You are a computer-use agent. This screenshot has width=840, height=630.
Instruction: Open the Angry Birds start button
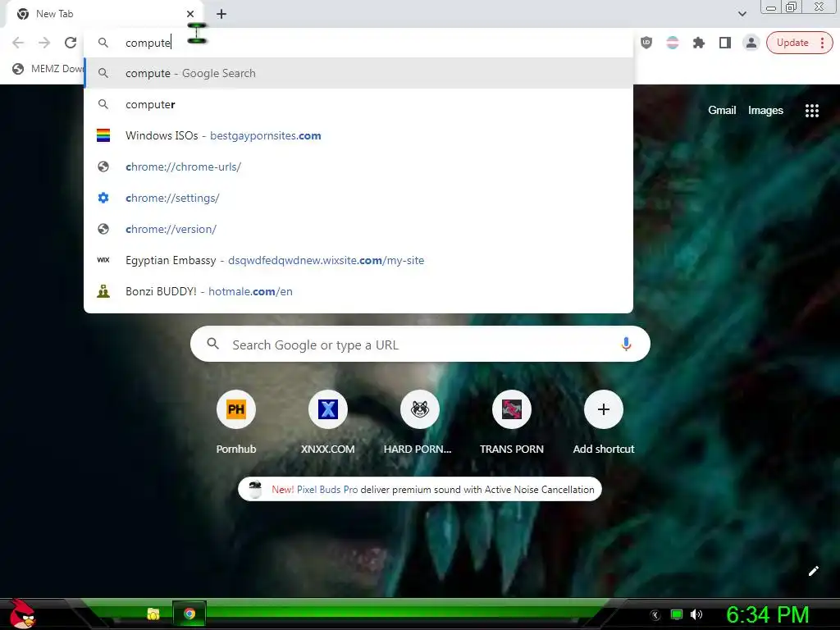point(21,614)
